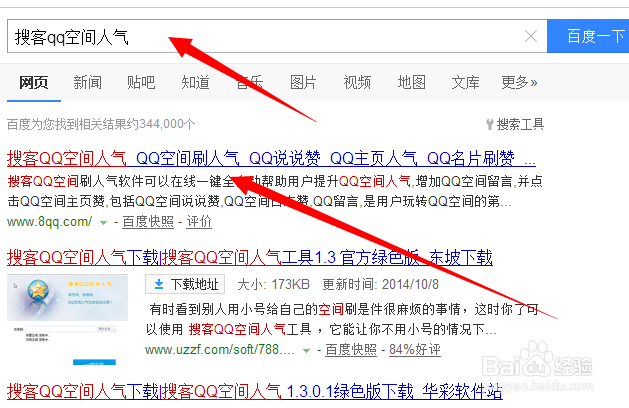Open the 更多» category menu
The width and height of the screenshot is (629, 408).
pos(519,82)
